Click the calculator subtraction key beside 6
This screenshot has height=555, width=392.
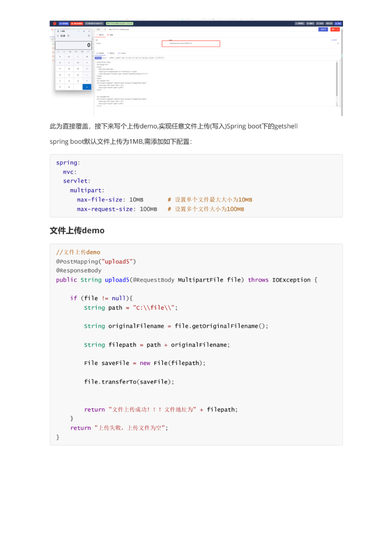87,75
